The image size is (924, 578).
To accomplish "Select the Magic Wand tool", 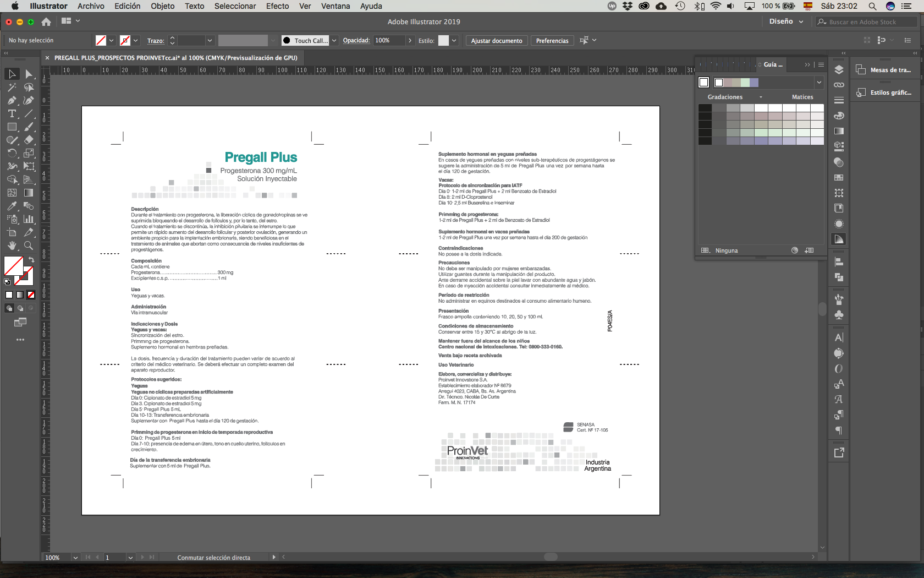I will [x=12, y=87].
